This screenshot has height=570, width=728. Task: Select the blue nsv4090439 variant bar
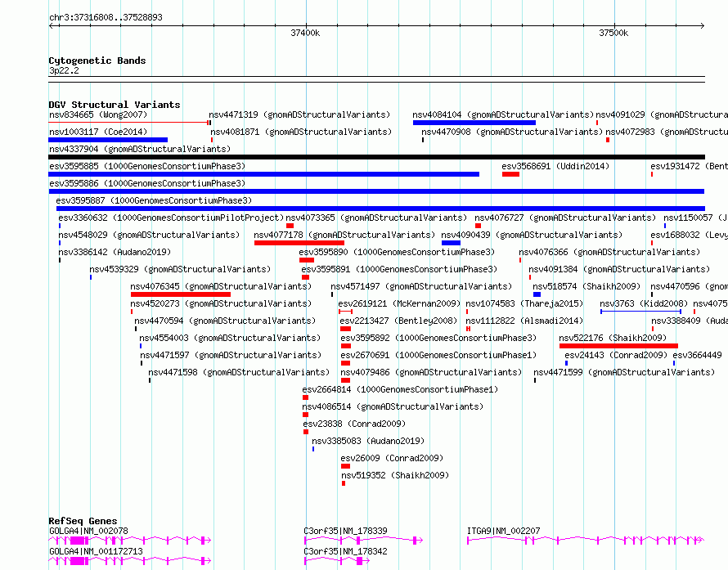pyautogui.click(x=451, y=243)
